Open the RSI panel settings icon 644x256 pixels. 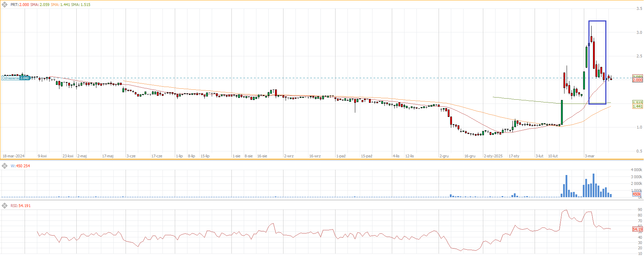point(5,206)
